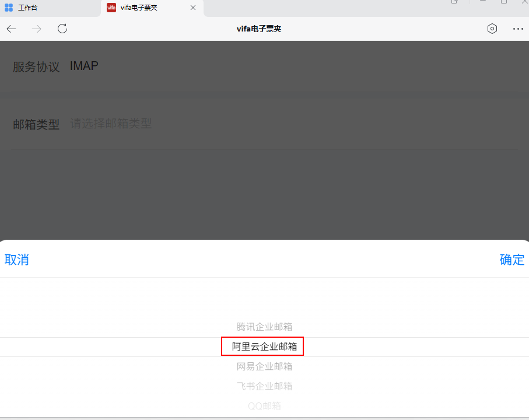Select 飞书企业邮箱 mailbox type
Viewport: 529px width, 420px height.
[x=264, y=386]
